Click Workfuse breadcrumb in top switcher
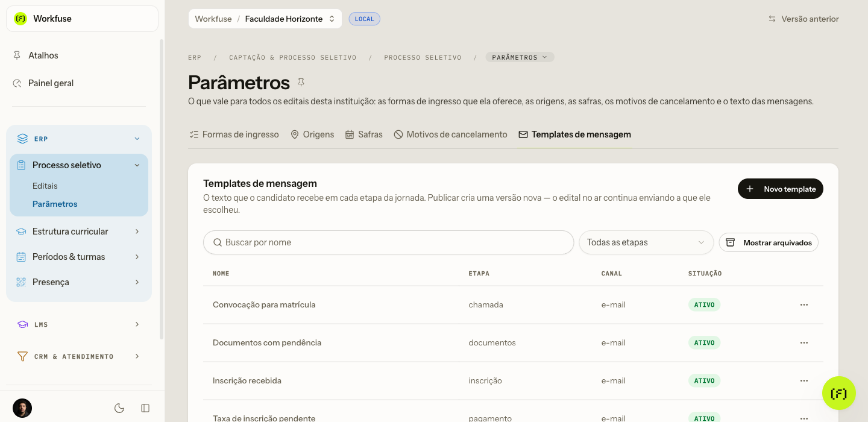868x422 pixels. click(213, 19)
